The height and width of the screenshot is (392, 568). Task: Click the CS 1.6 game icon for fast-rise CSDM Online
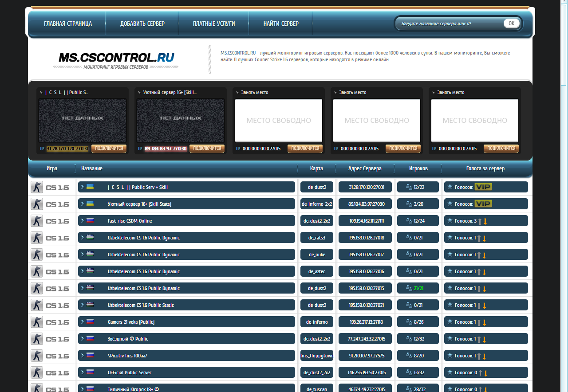tap(37, 221)
